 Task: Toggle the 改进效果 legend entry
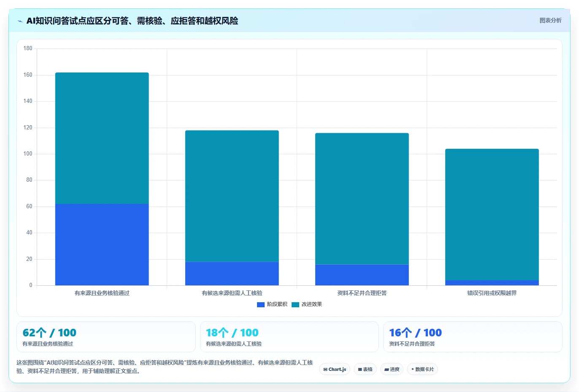coord(307,304)
